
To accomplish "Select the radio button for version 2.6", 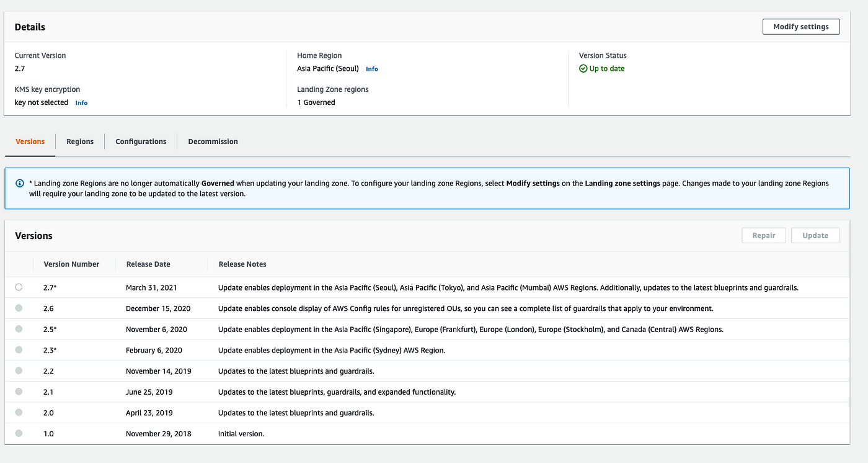I will tap(19, 308).
